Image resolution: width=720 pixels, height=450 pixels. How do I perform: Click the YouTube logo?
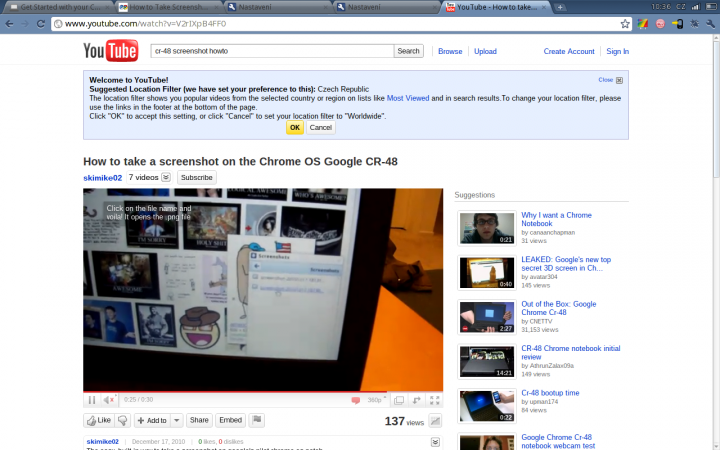coord(111,51)
